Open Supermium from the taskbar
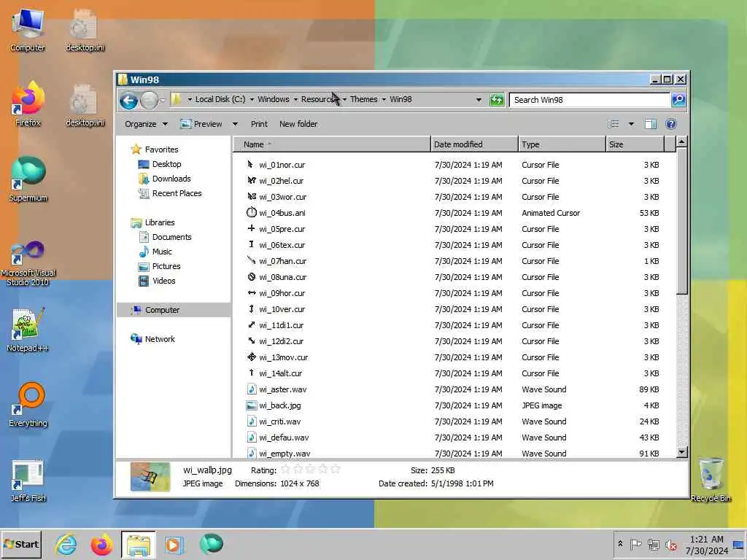The image size is (747, 560). [211, 544]
